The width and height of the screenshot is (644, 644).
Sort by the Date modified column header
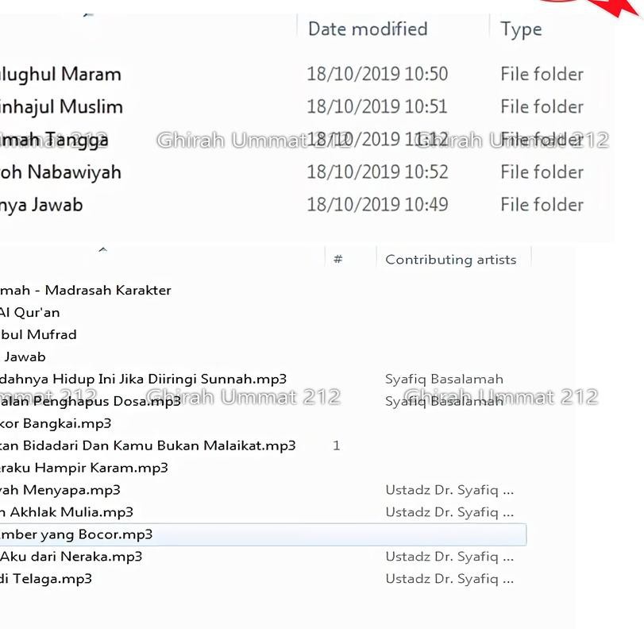point(368,29)
